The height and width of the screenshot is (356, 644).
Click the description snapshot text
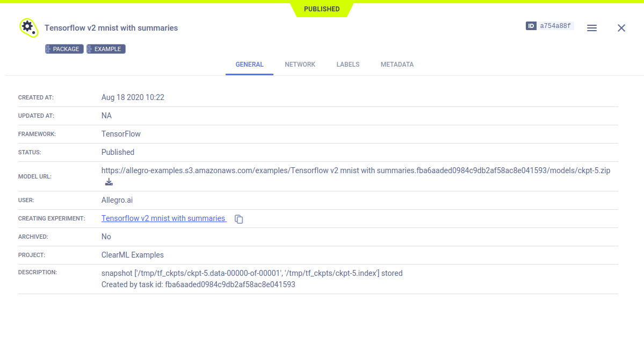251,273
